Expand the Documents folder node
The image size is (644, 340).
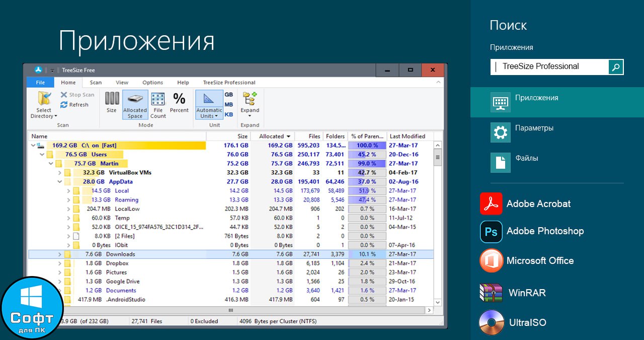click(x=60, y=291)
